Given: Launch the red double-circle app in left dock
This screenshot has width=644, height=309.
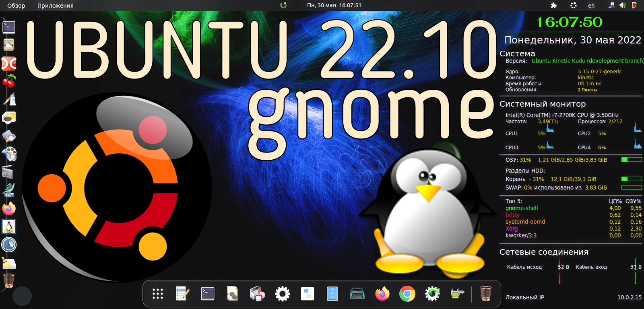Looking at the screenshot, I should pyautogui.click(x=9, y=63).
